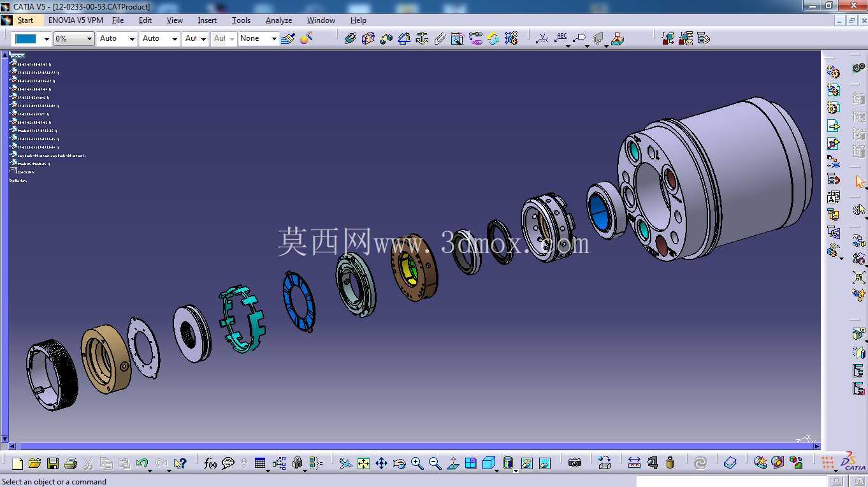
Task: Use the Fix Together paperclip tool
Action: [440, 38]
